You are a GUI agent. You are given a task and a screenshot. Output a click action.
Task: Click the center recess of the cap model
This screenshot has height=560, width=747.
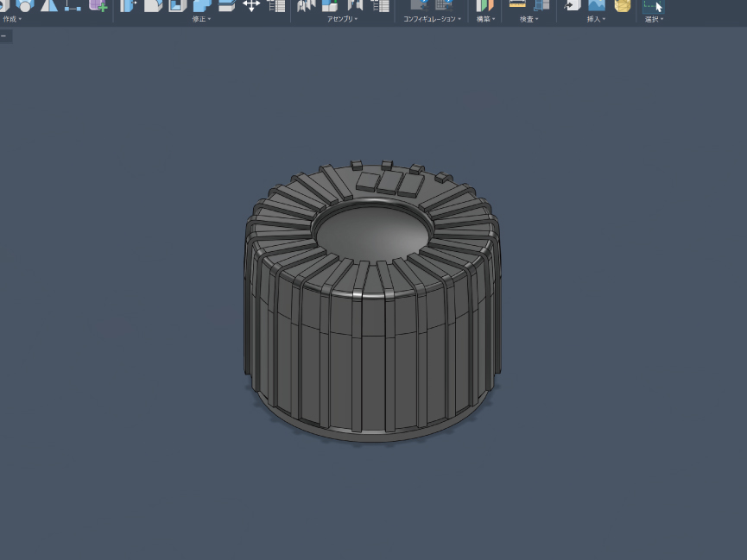coord(374,230)
